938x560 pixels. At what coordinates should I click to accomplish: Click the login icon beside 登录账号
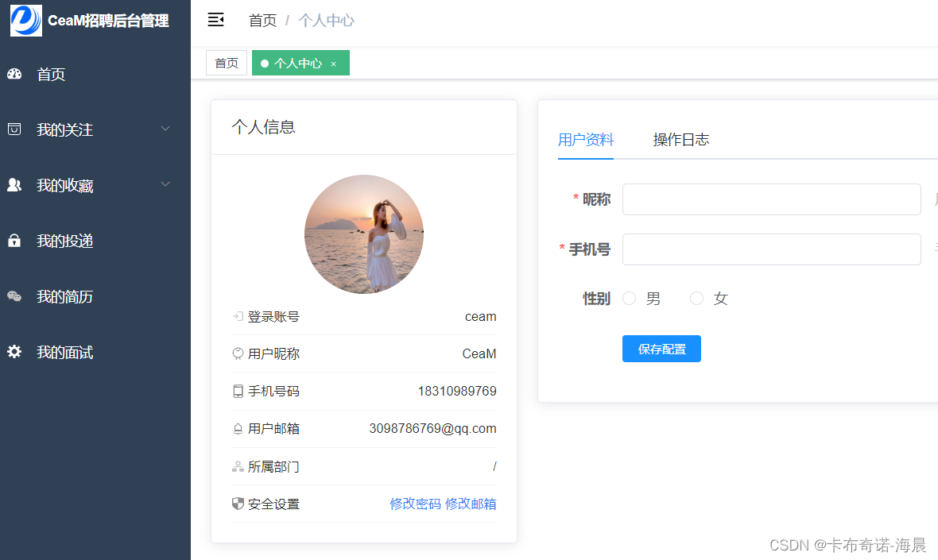click(238, 317)
